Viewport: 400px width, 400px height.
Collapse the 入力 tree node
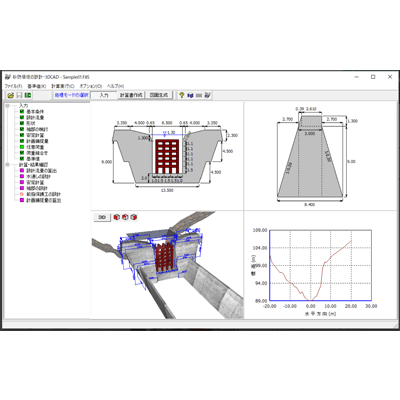click(8, 105)
